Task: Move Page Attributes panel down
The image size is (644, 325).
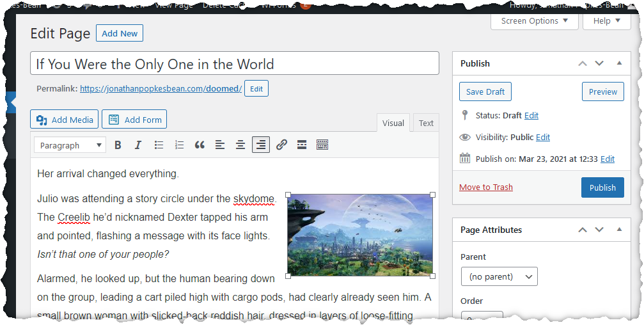Action: click(599, 230)
